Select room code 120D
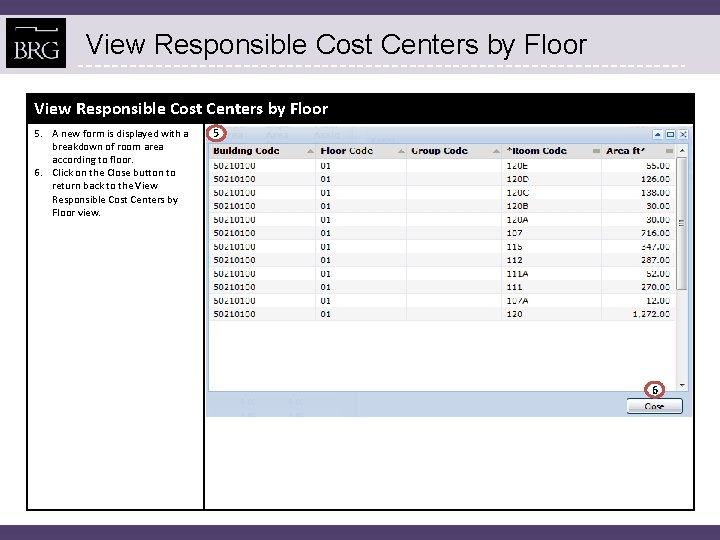 tap(518, 179)
